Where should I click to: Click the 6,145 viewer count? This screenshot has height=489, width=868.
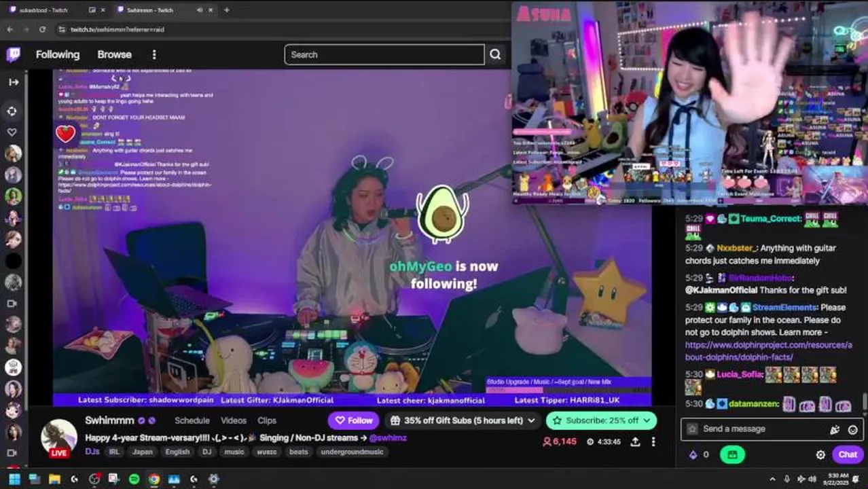click(x=560, y=441)
